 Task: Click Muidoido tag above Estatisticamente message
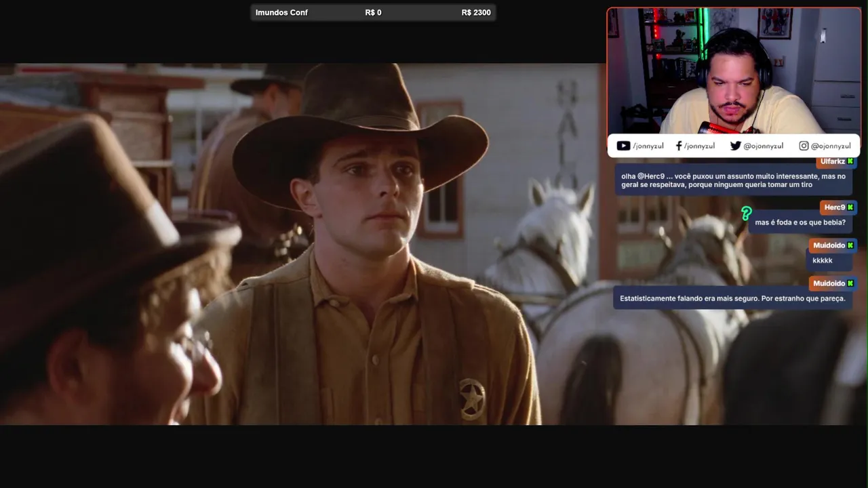(x=833, y=283)
